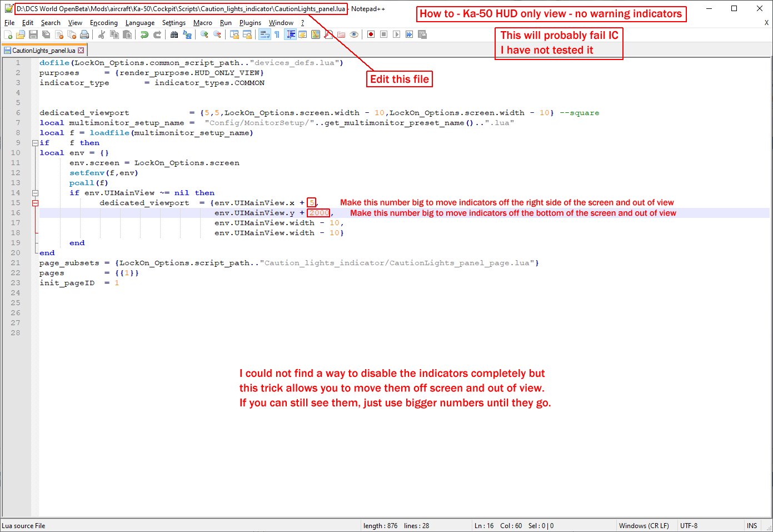Print the document with the Print icon

(84, 34)
